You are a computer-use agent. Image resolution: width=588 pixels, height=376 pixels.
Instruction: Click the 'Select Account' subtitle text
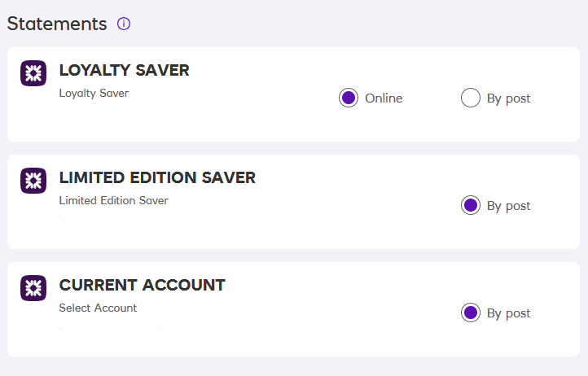pos(98,308)
